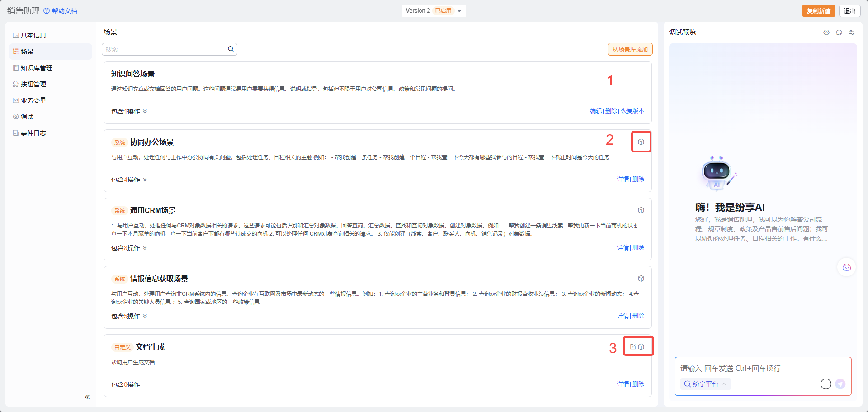Click 删除 for 文档生成
This screenshot has width=868, height=412.
pyautogui.click(x=638, y=384)
